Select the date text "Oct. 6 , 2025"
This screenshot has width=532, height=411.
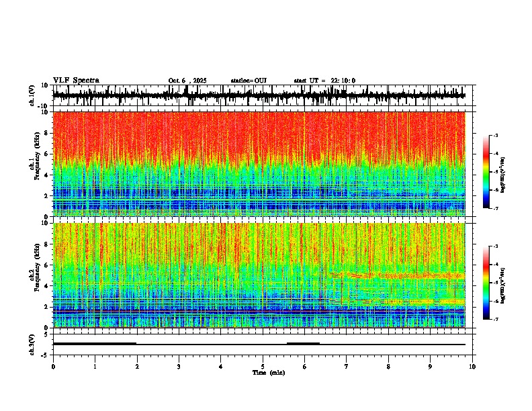187,81
